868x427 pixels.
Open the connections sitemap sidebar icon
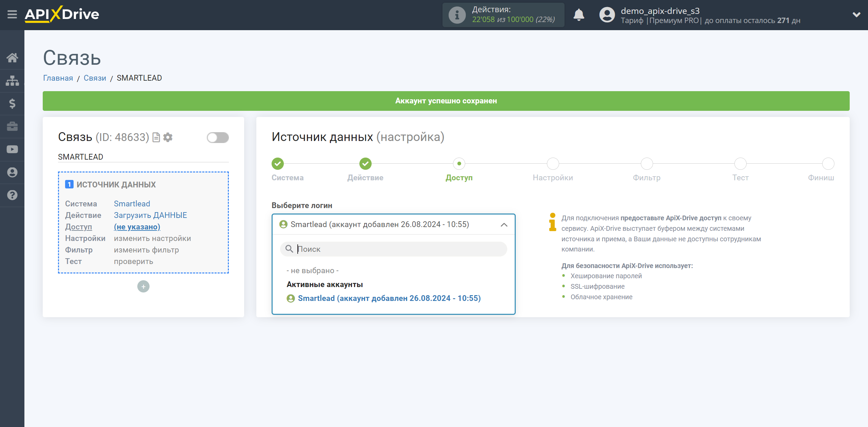12,81
